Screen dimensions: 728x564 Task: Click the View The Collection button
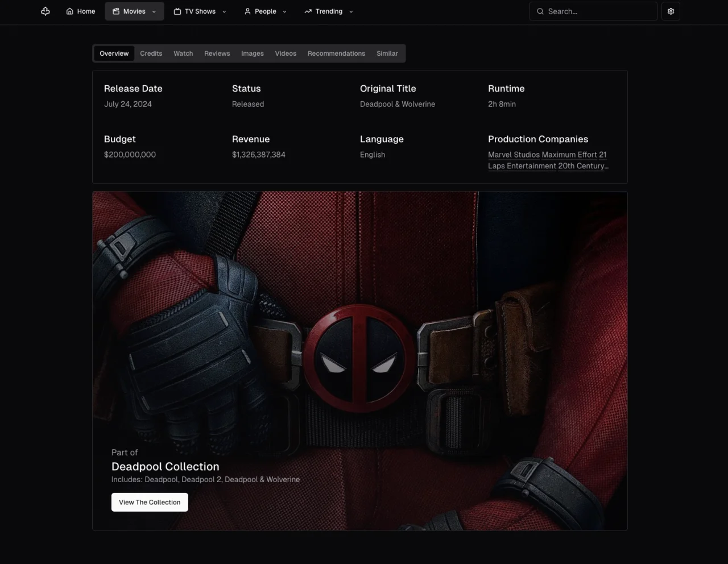(x=150, y=502)
